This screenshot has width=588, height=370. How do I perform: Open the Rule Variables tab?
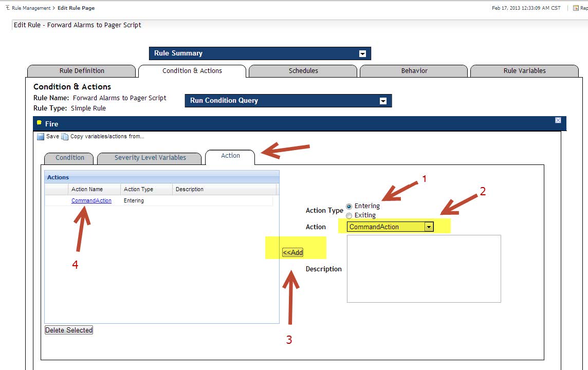point(524,71)
